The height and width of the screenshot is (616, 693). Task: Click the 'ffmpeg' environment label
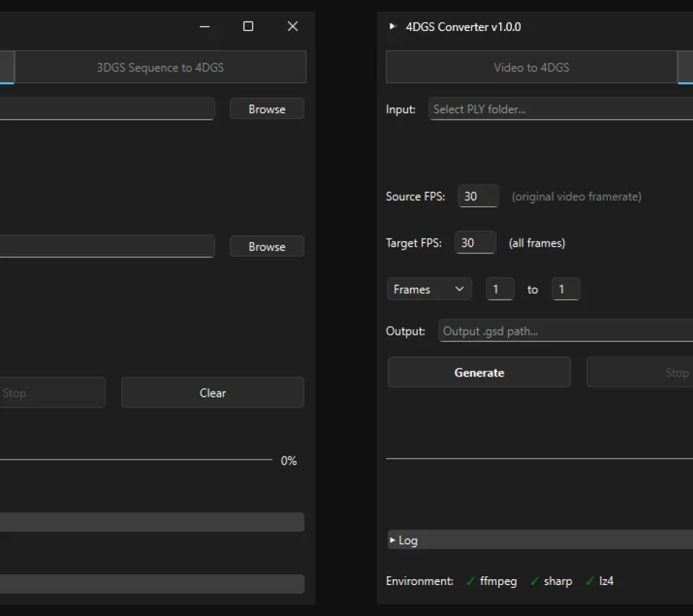point(498,581)
